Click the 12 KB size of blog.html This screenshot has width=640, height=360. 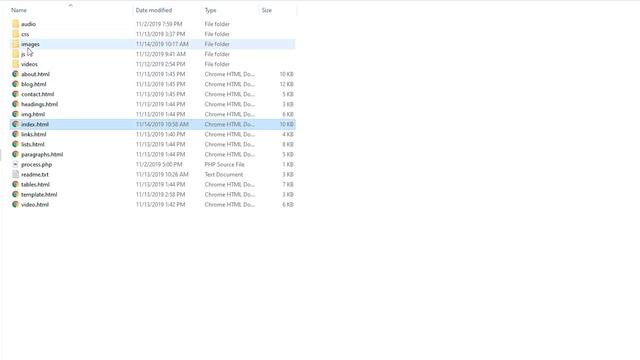pyautogui.click(x=287, y=84)
